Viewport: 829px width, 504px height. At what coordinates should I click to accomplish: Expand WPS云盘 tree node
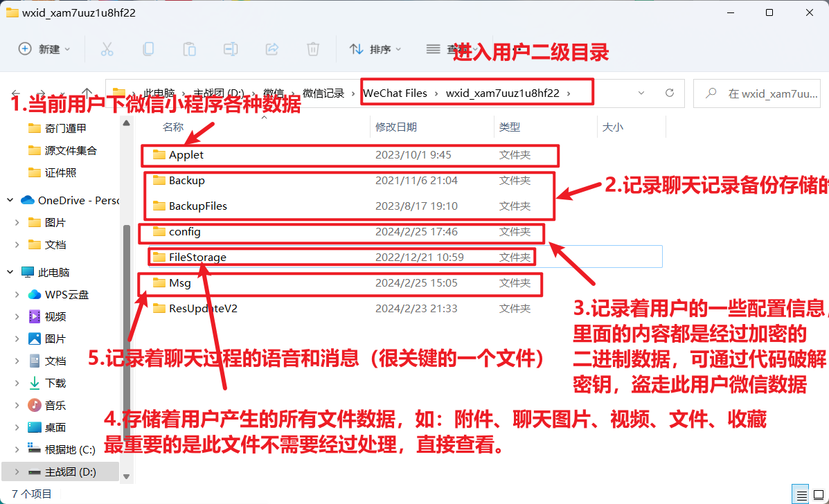coord(17,294)
